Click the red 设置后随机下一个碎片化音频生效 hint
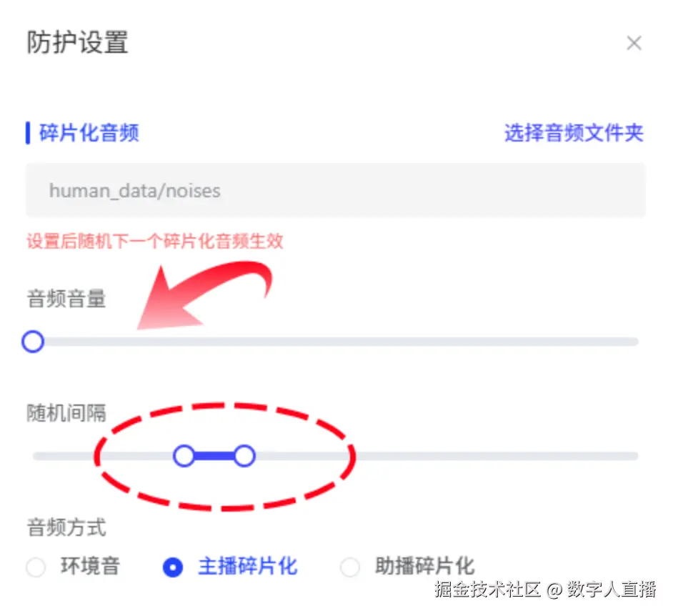 coord(155,242)
